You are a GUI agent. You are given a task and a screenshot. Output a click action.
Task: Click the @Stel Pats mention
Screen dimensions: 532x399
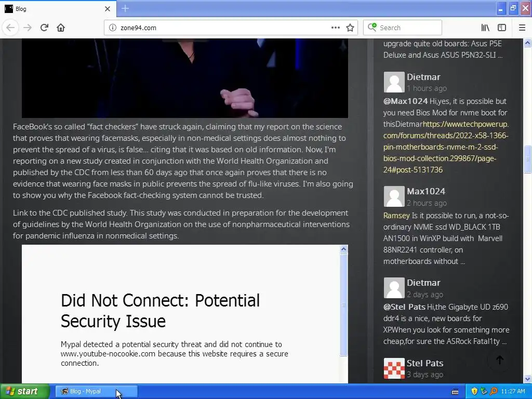404,307
